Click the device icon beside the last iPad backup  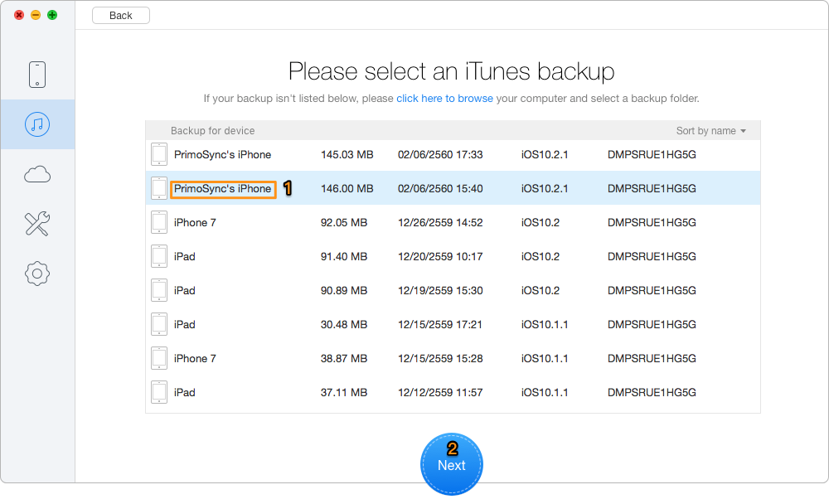point(158,392)
